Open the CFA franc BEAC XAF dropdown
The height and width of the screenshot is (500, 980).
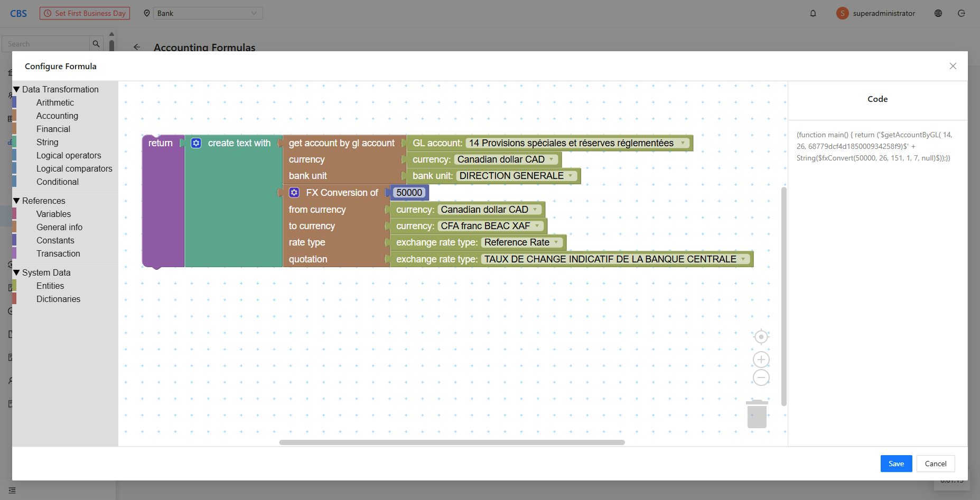[537, 226]
